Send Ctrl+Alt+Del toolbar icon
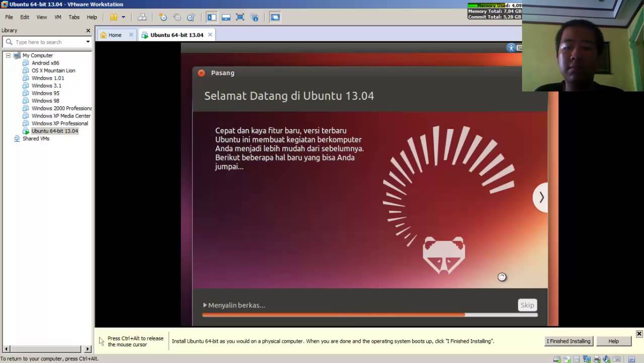Image resolution: width=644 pixels, height=363 pixels. (142, 17)
